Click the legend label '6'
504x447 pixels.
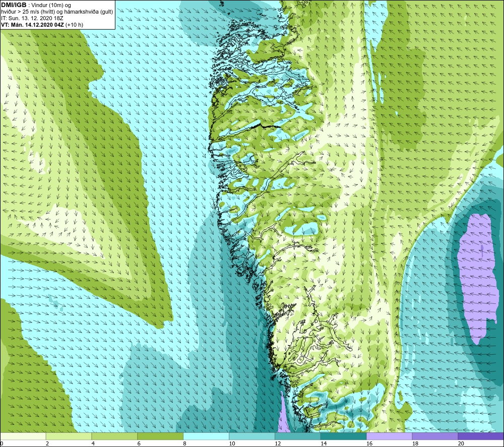(x=139, y=443)
